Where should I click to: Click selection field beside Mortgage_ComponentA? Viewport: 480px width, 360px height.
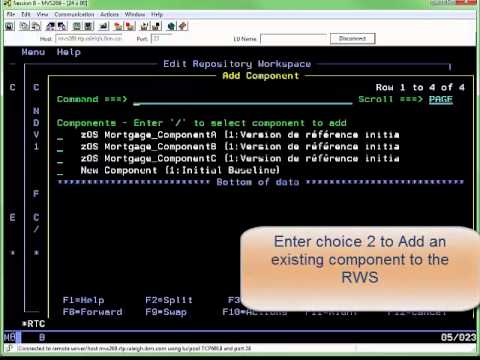pyautogui.click(x=60, y=135)
